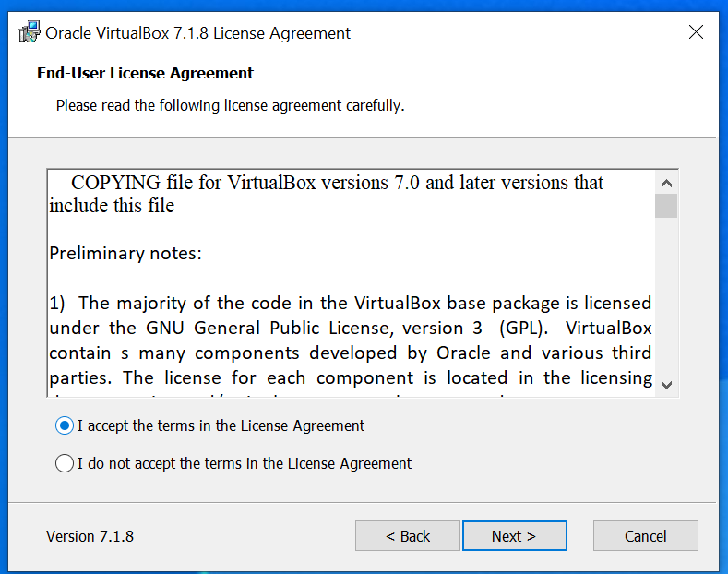Cancel the VirtualBox installation

(x=645, y=536)
